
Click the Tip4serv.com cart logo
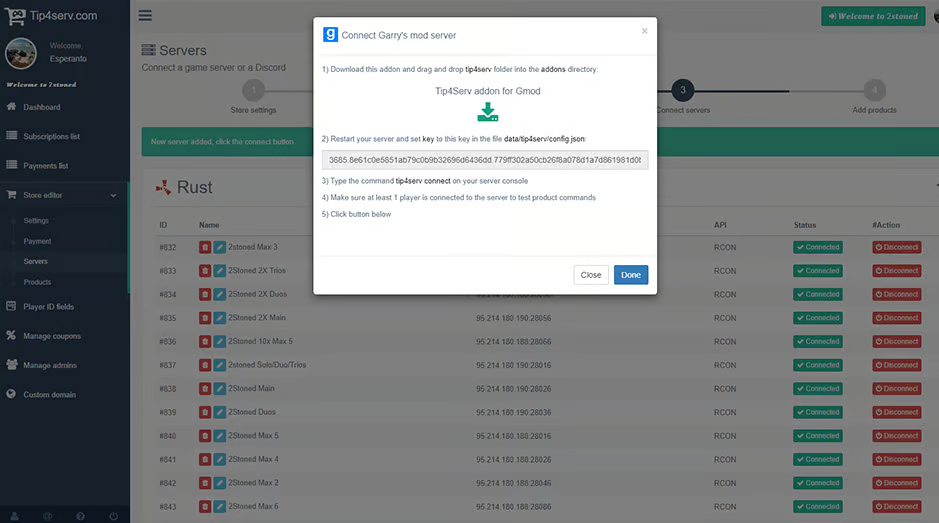[x=51, y=16]
